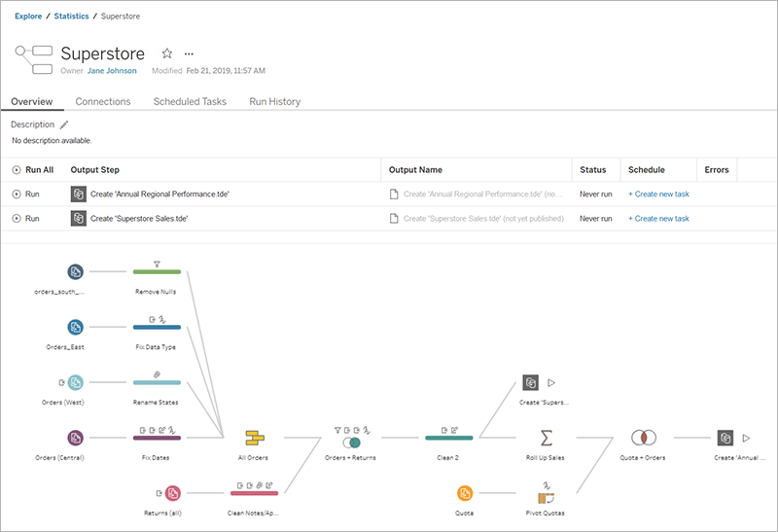Click the 'No description available.' text
This screenshot has height=532, width=778.
(x=52, y=140)
